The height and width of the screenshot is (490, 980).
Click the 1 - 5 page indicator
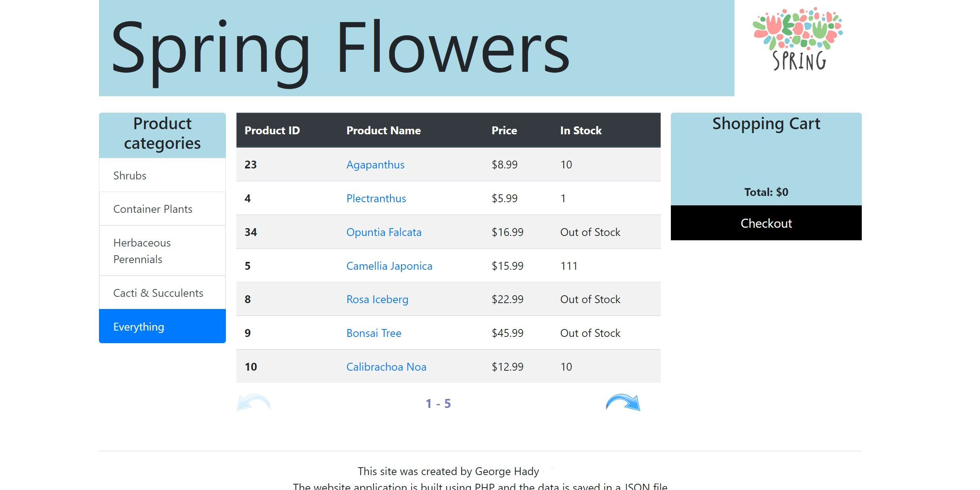(x=438, y=403)
